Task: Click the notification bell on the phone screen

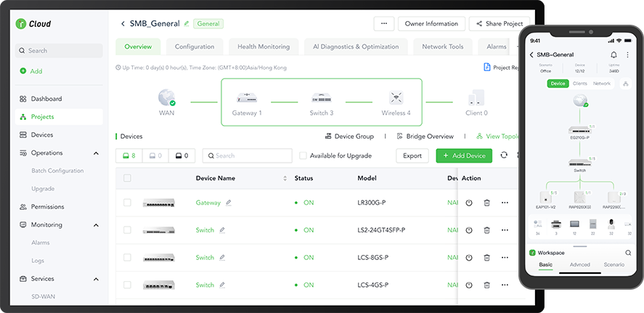Action: point(614,54)
